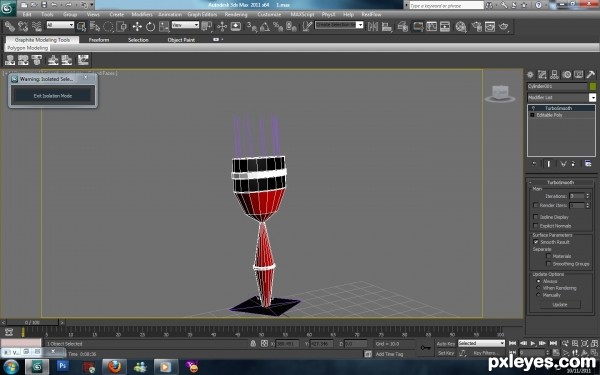The height and width of the screenshot is (375, 600).
Task: Select the Always update option
Action: 538,281
